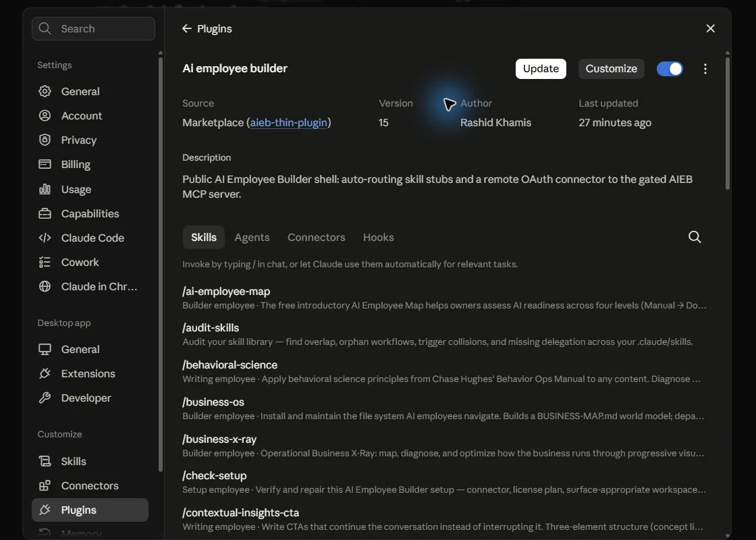
Task: Click the Update button
Action: [541, 69]
